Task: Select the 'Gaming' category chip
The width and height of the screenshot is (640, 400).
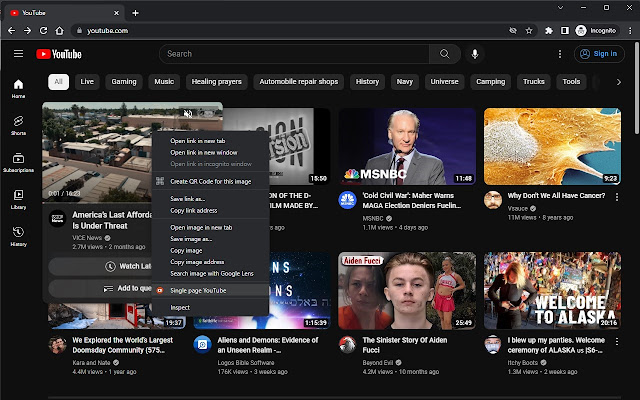Action: (x=124, y=81)
